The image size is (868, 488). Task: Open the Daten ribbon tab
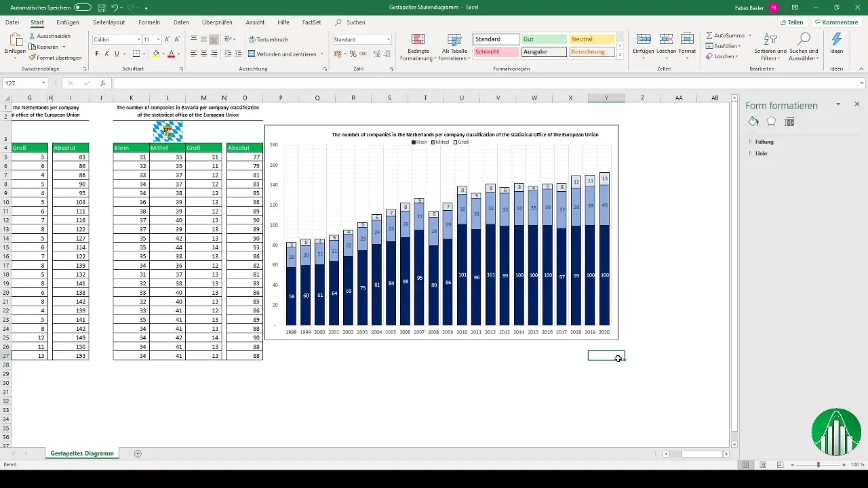point(181,22)
